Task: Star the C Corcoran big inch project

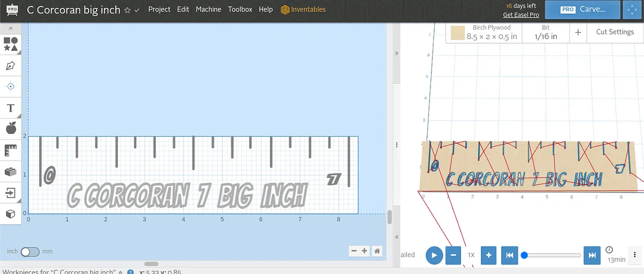Action: [127, 10]
